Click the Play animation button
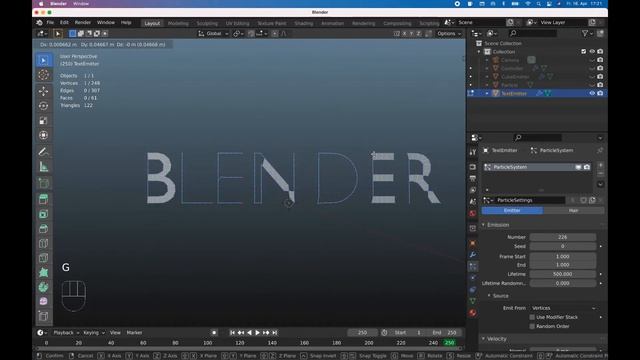 click(x=258, y=333)
